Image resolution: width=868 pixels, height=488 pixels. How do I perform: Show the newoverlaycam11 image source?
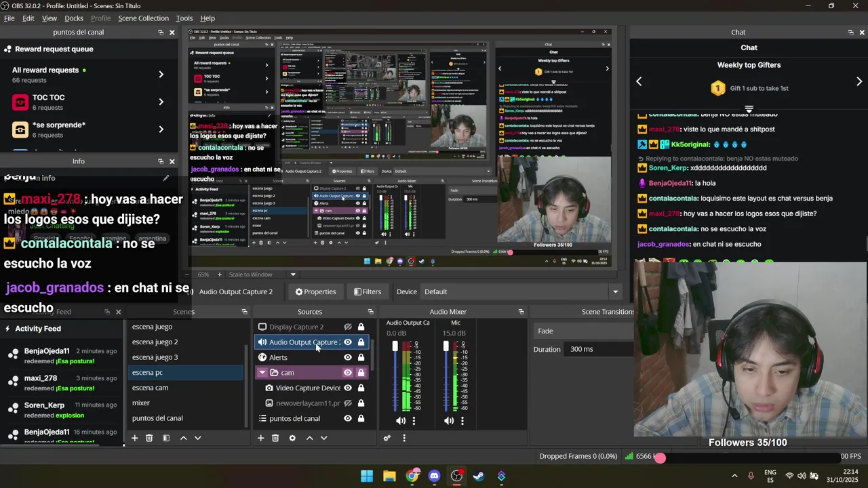(348, 403)
